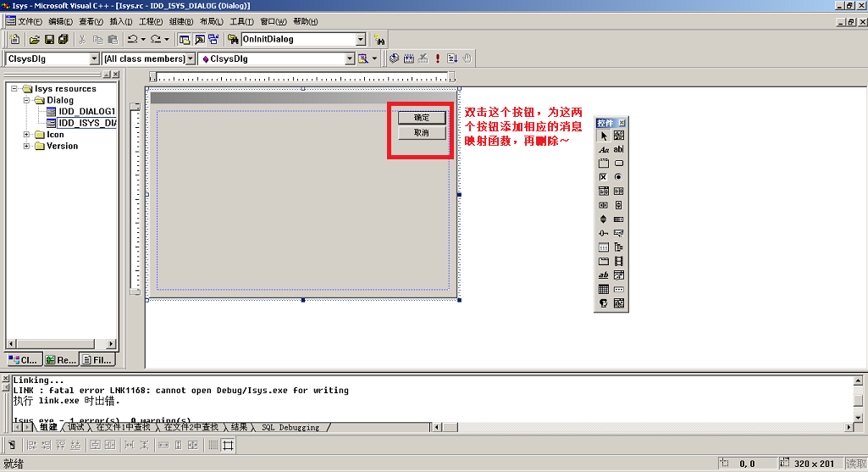This screenshot has height=472, width=868.
Task: Open the Undo history dropdown arrow
Action: click(143, 39)
